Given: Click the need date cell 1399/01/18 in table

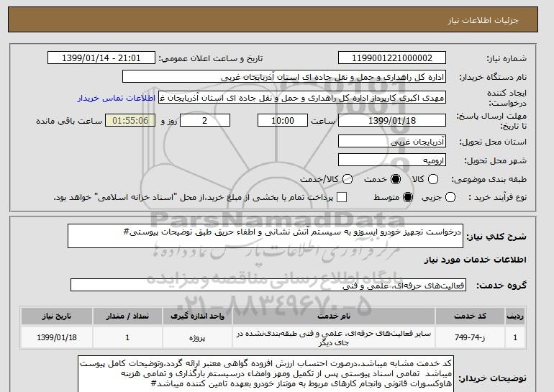Looking at the screenshot, I should point(57,337).
